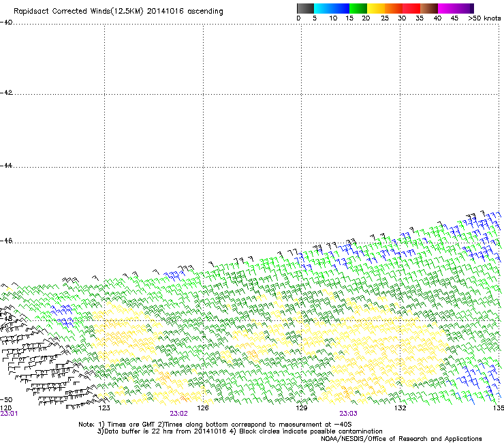Click the date '20141016' in title
Viewport: 504px width, 443px height.
(x=166, y=11)
